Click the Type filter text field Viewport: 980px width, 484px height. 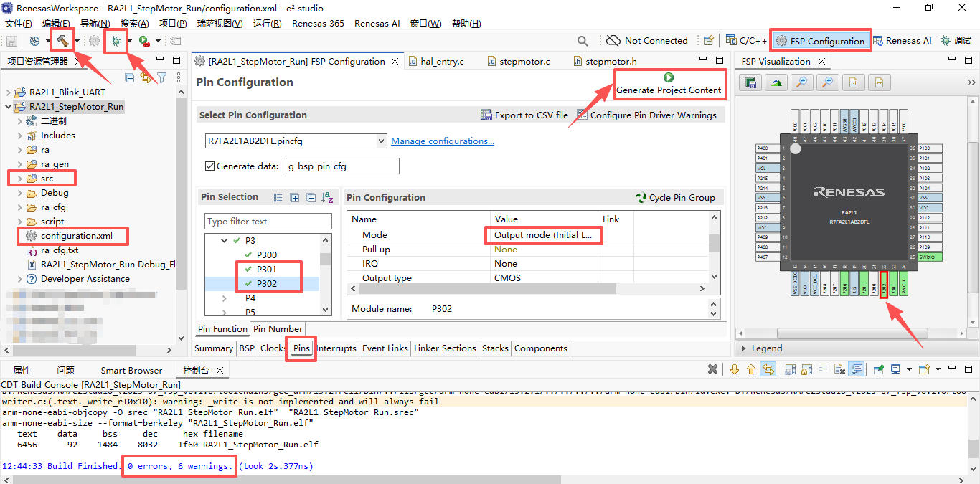[x=268, y=221]
